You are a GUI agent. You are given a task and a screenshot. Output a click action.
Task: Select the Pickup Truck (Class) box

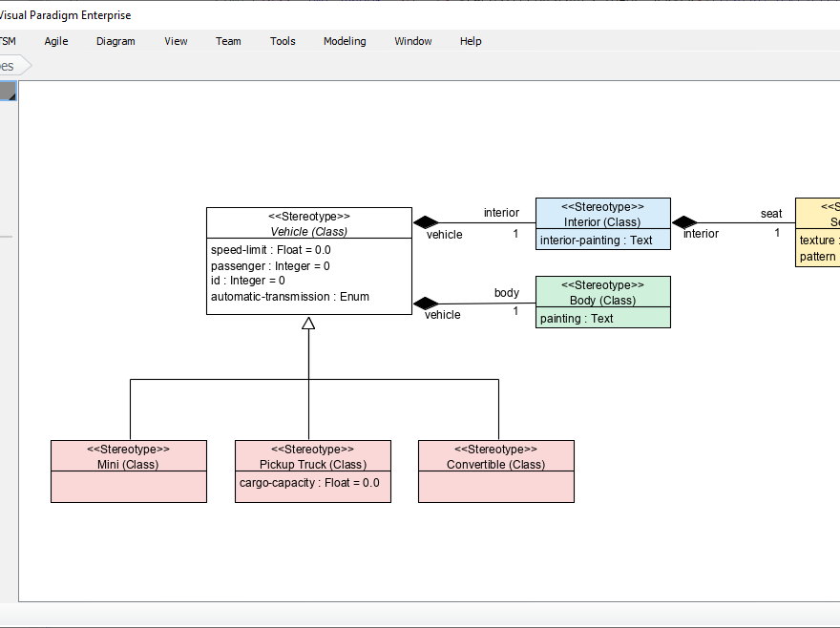pyautogui.click(x=312, y=470)
